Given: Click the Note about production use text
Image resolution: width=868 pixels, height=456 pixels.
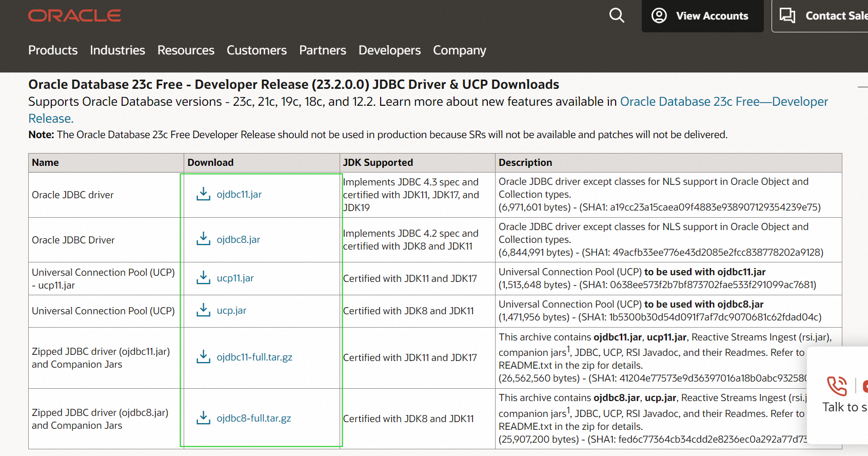Looking at the screenshot, I should [x=378, y=135].
